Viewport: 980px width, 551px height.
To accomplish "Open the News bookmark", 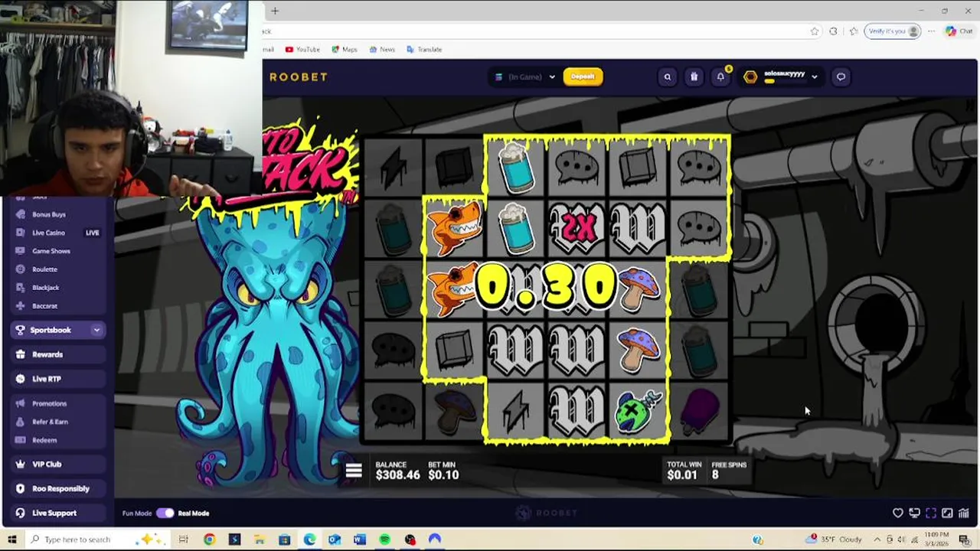I will coord(382,49).
